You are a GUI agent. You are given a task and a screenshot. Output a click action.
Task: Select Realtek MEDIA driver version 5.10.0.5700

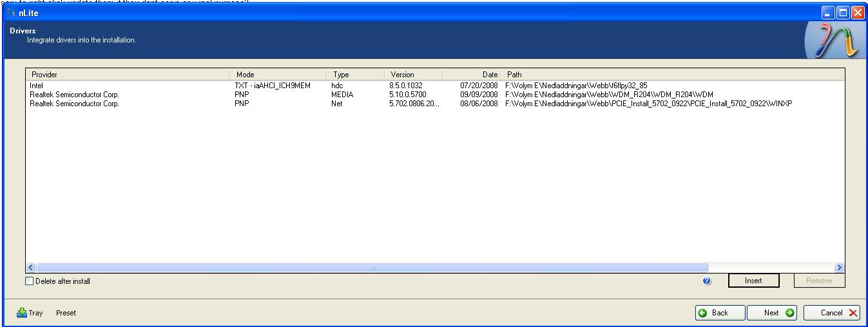(x=435, y=95)
